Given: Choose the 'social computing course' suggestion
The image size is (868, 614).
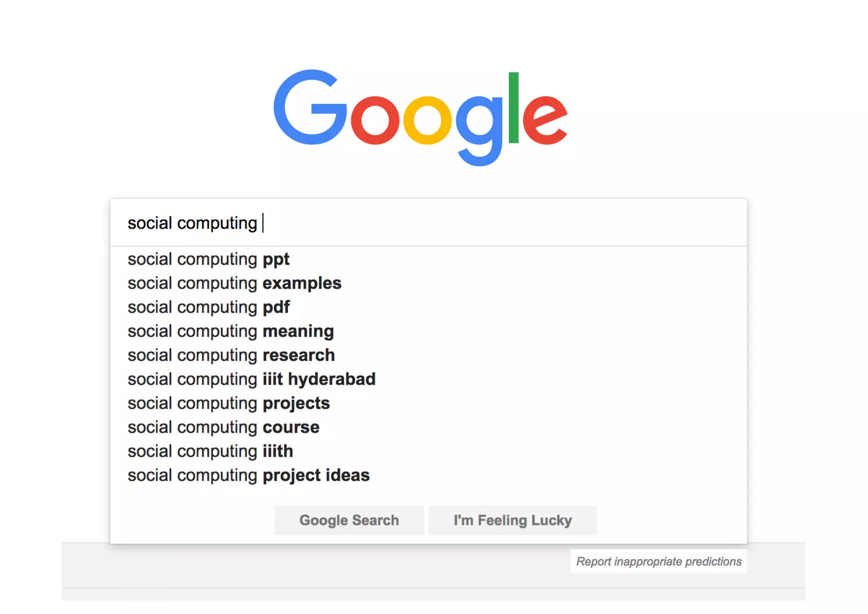Looking at the screenshot, I should (223, 427).
